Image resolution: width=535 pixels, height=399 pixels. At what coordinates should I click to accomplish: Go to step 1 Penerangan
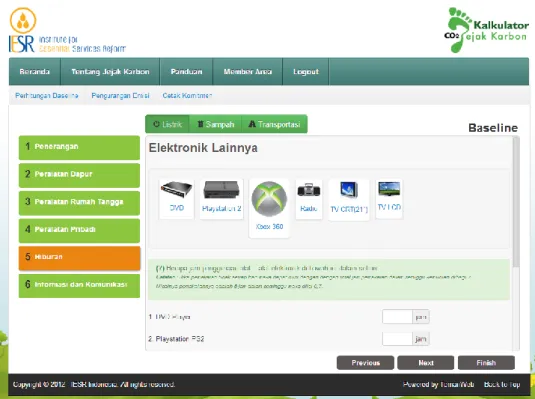79,147
